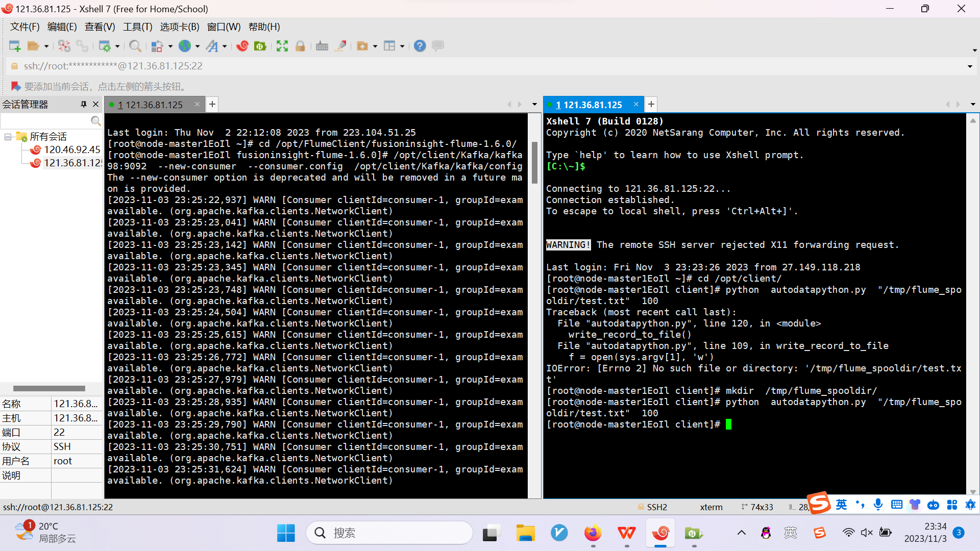Image resolution: width=980 pixels, height=551 pixels.
Task: Open the 工具(T) menu
Action: (137, 27)
